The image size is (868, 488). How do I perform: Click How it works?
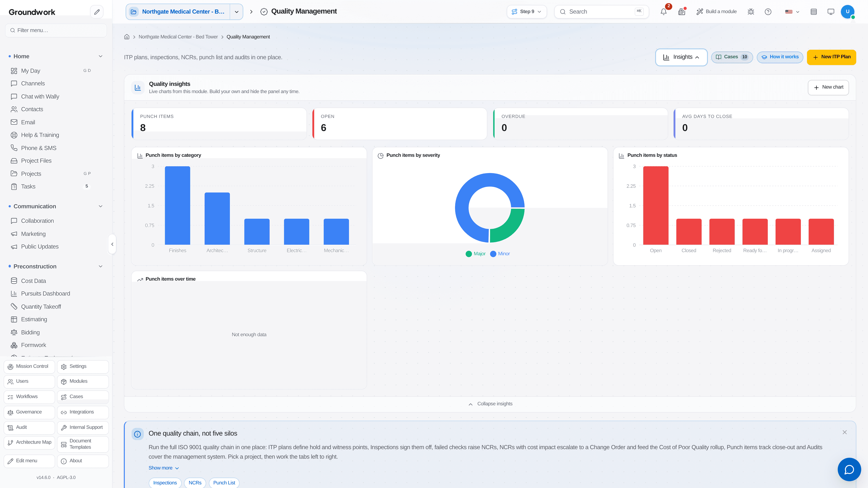tap(780, 57)
